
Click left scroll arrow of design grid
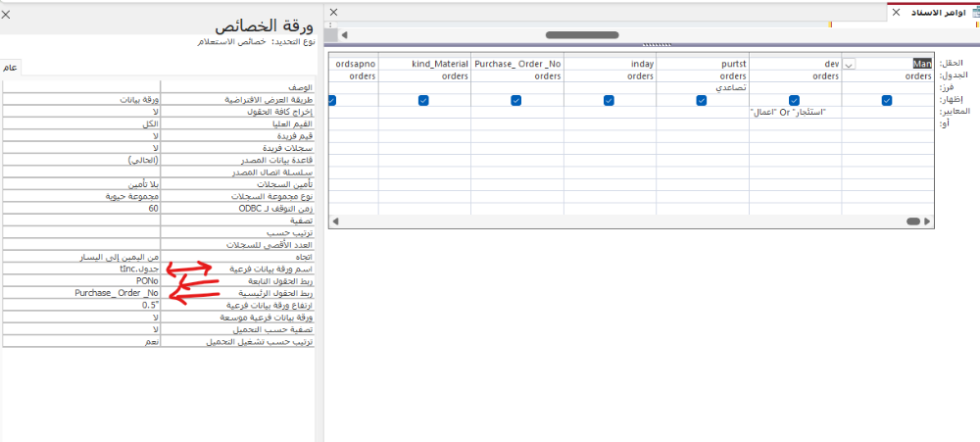point(334,222)
